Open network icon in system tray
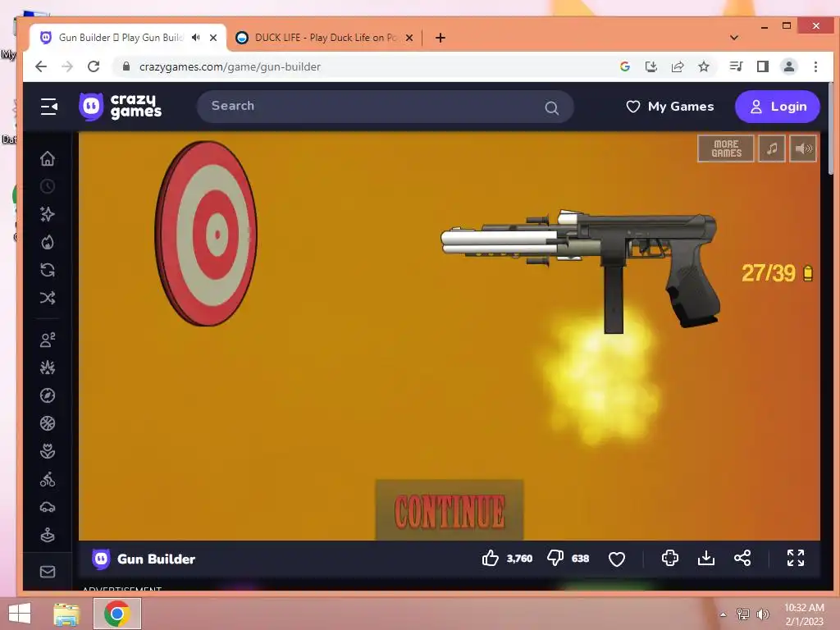 (743, 614)
